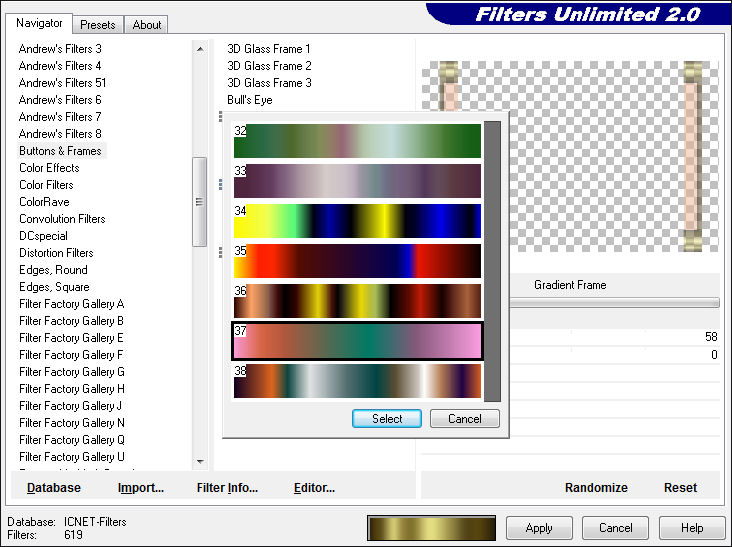
Task: Click the scroll up arrow of category list
Action: [200, 49]
